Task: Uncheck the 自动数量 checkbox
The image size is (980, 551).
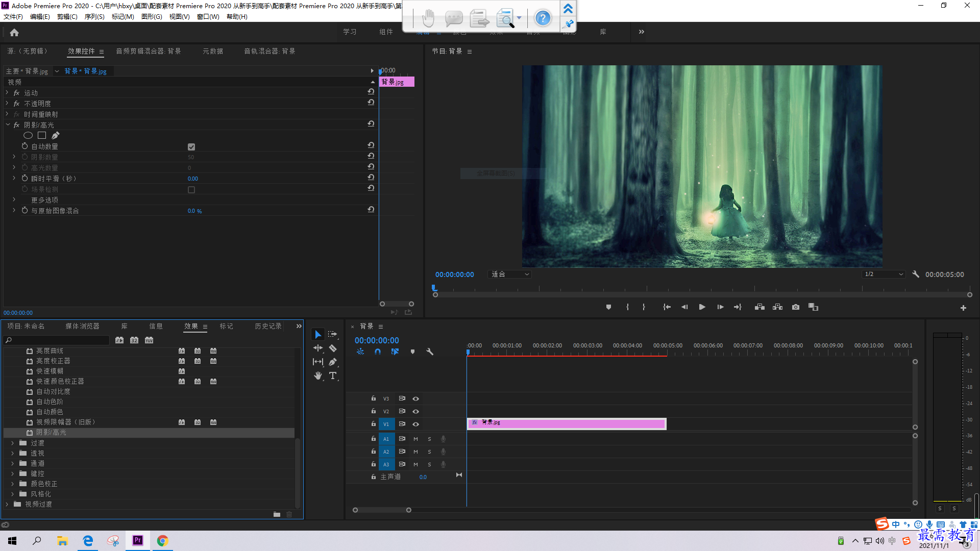Action: tap(191, 147)
